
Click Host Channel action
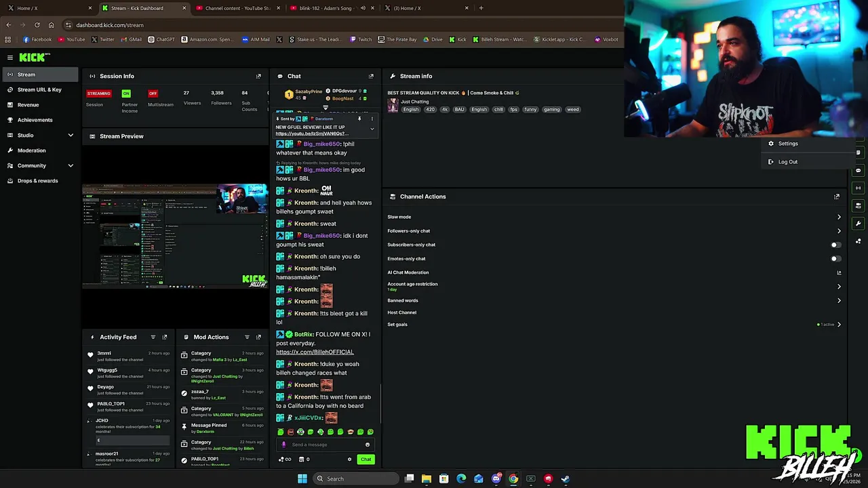[x=401, y=312]
